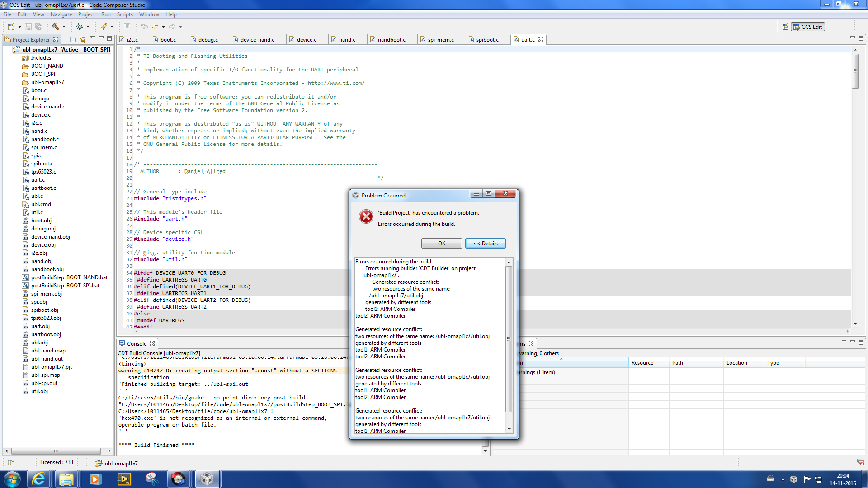This screenshot has width=868, height=488.
Task: Open the Project menu
Action: [86, 14]
